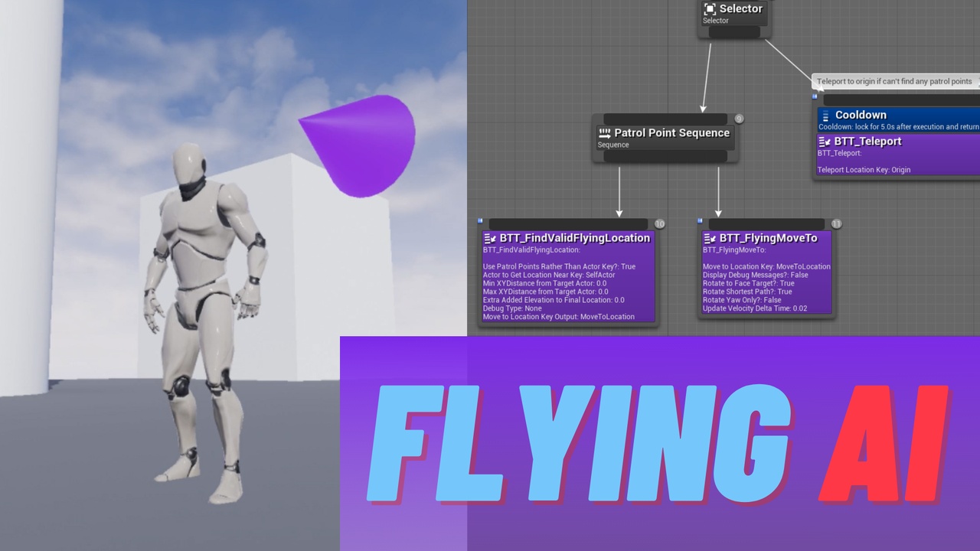Select the Selector node title
The width and height of the screenshot is (980, 551).
pyautogui.click(x=740, y=9)
